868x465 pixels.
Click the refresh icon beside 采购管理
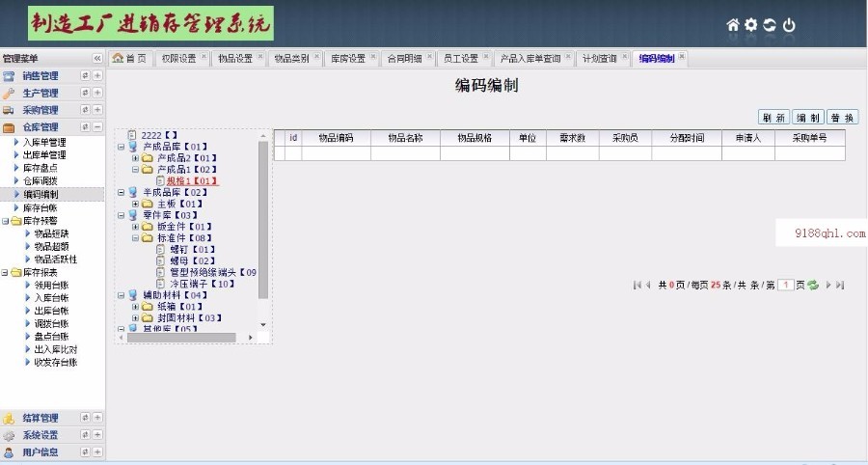[85, 110]
